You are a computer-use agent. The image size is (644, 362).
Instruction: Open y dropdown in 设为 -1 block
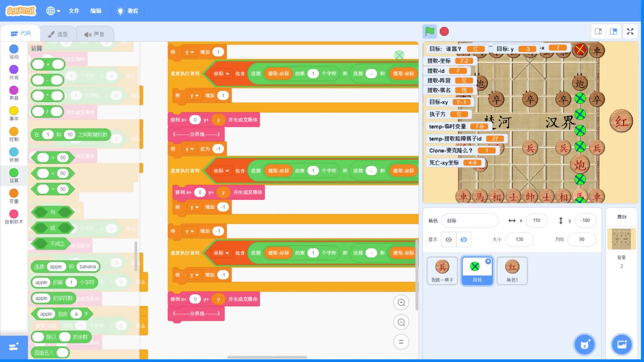click(x=190, y=149)
